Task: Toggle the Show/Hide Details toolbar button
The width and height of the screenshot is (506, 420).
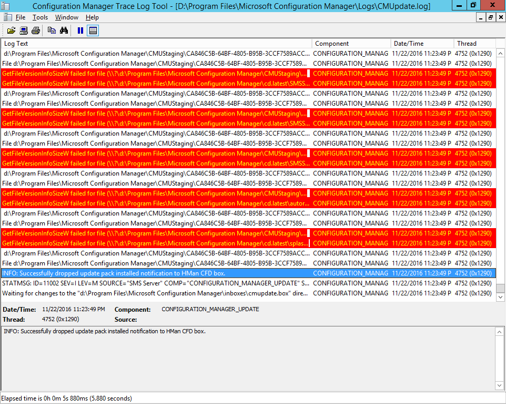Action: [x=93, y=30]
